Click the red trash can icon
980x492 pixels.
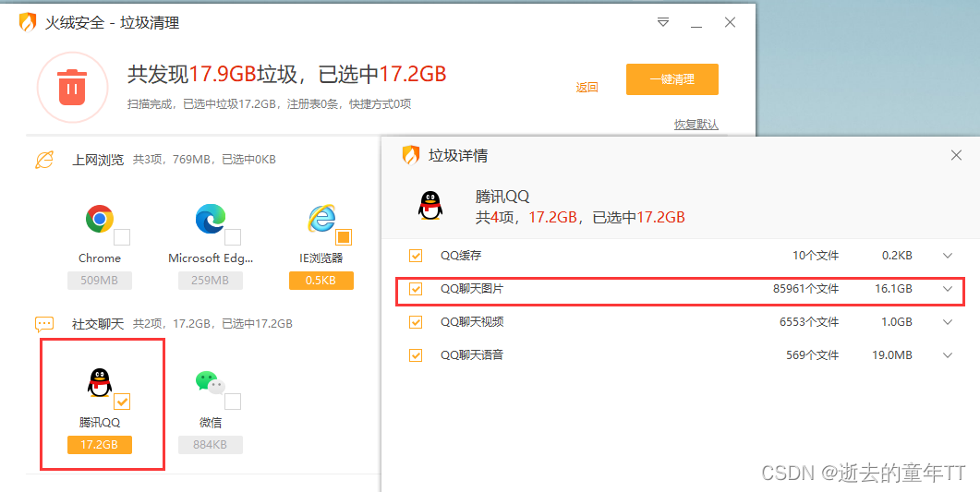[x=72, y=87]
